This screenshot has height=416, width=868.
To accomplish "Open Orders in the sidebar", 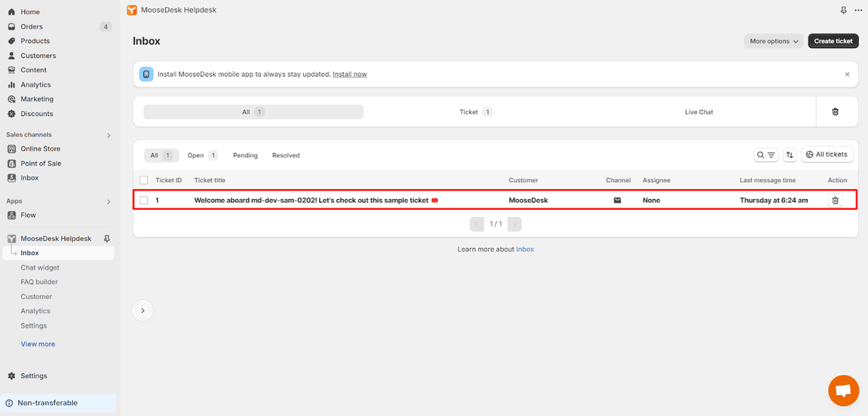I will (32, 26).
